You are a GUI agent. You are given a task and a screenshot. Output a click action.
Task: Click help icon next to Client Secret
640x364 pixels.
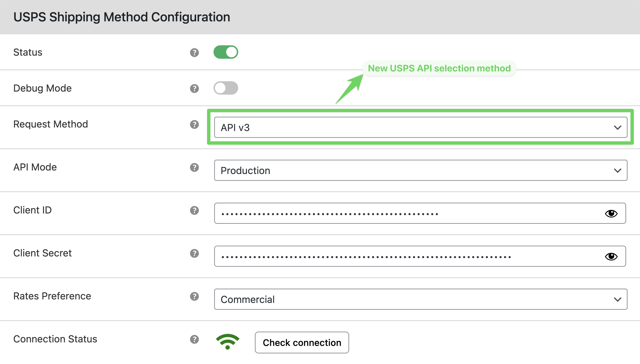[x=194, y=253]
